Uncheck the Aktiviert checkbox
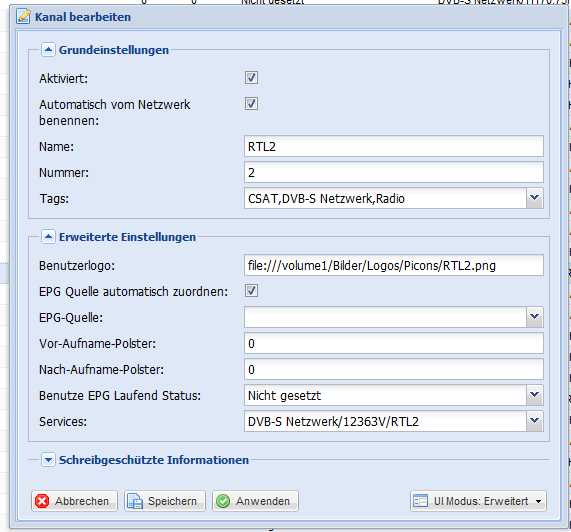 pyautogui.click(x=251, y=78)
